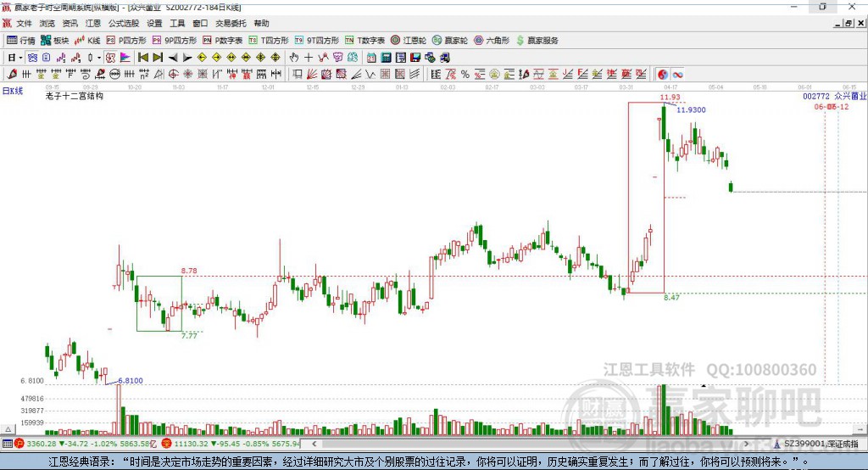Open the P数字表 tool
This screenshot has width=868, height=470.
click(223, 41)
